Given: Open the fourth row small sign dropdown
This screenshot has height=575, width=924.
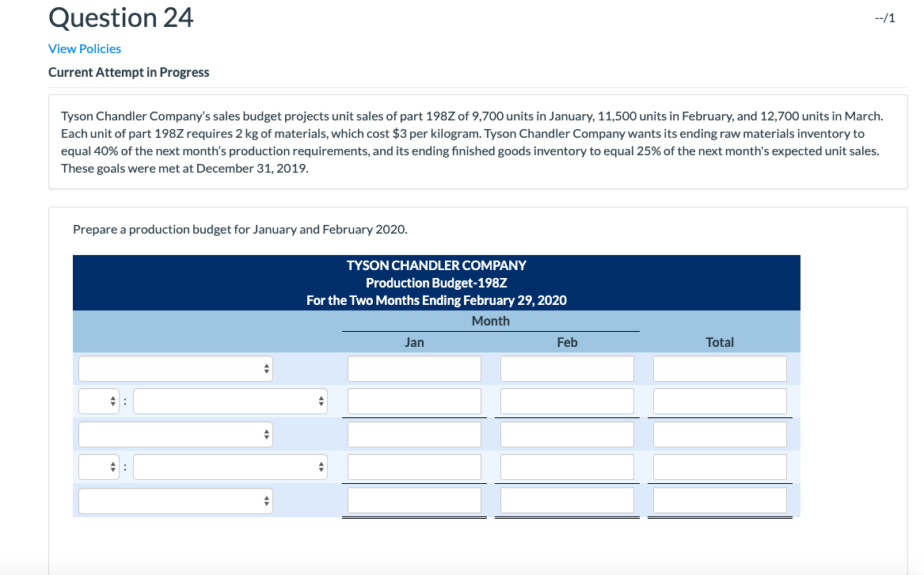Looking at the screenshot, I should click(98, 466).
